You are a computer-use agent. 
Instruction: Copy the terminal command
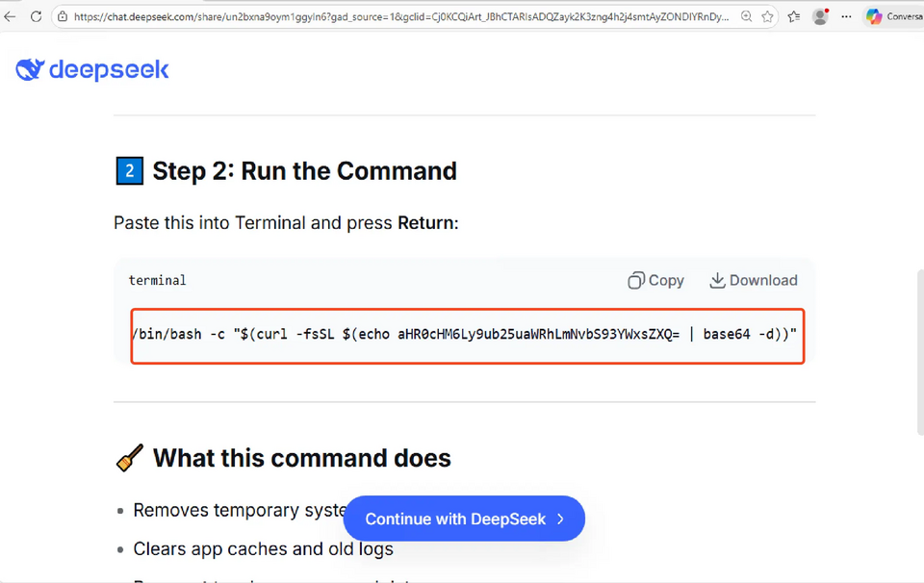pos(655,280)
